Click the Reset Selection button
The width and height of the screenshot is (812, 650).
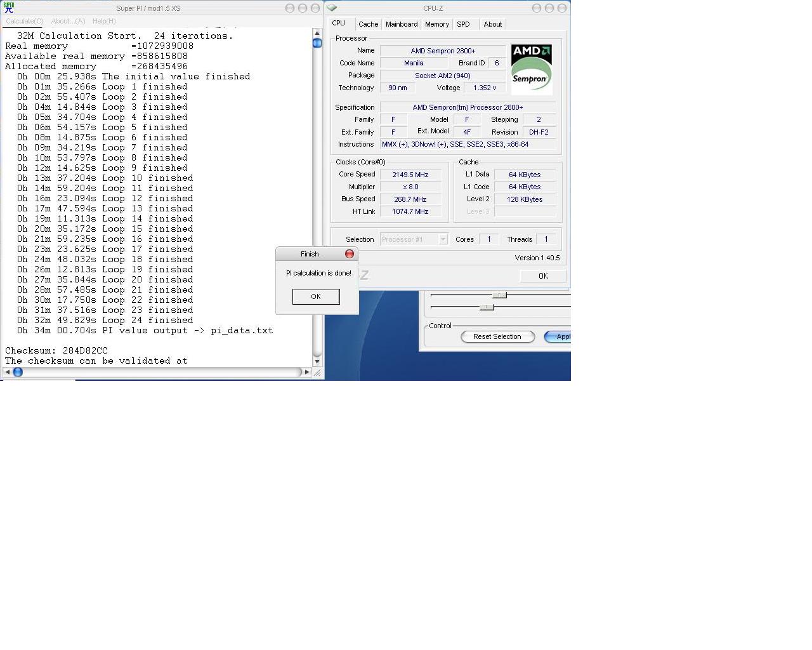[x=497, y=336]
